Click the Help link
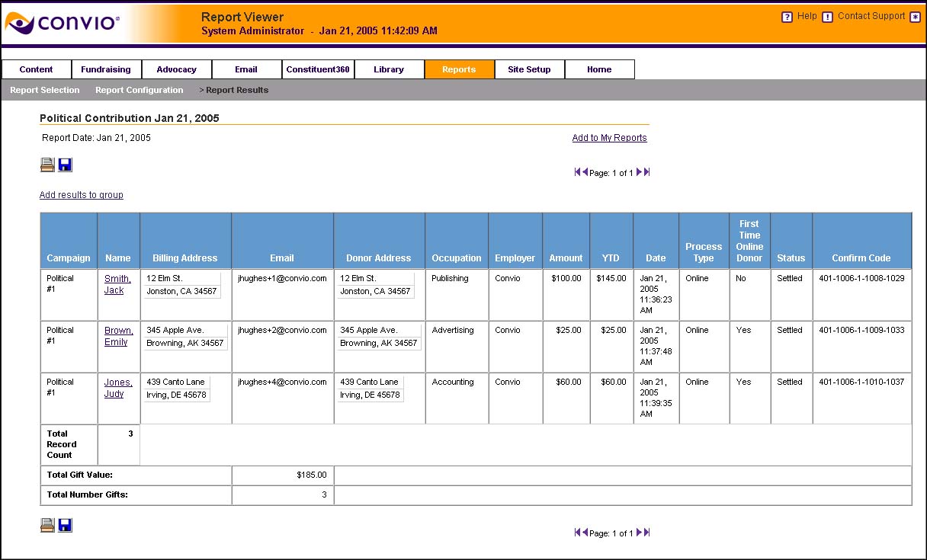927x560 pixels. tap(807, 16)
